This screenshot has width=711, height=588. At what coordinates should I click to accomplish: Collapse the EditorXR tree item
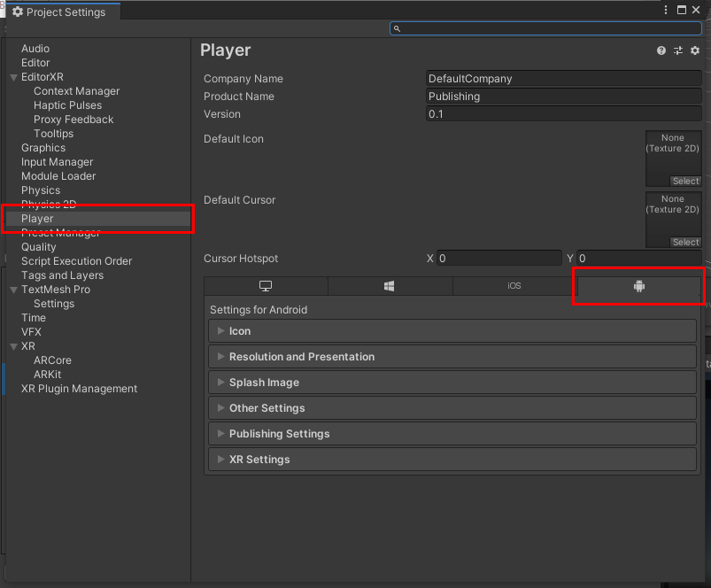(12, 76)
